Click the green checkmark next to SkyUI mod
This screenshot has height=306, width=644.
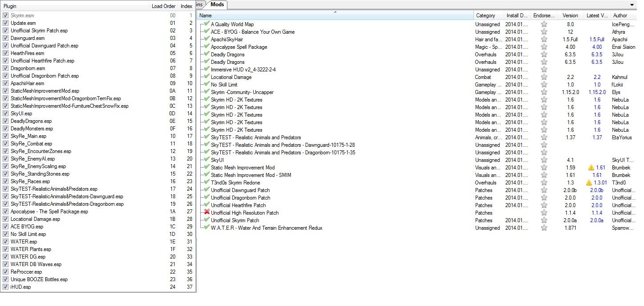(x=207, y=160)
